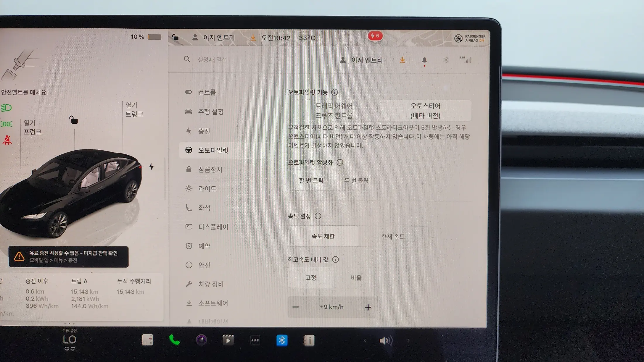644x362 pixels.
Task: Set speed setting to 현재 속도
Action: (x=393, y=237)
